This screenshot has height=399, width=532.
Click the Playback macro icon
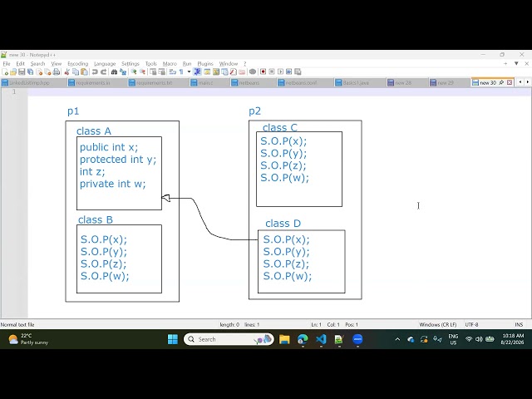[280, 72]
